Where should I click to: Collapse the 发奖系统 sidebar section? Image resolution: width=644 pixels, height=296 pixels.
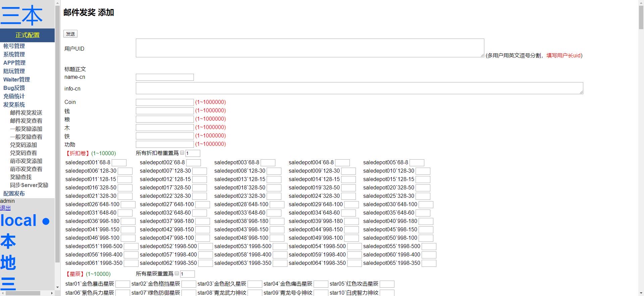click(14, 105)
